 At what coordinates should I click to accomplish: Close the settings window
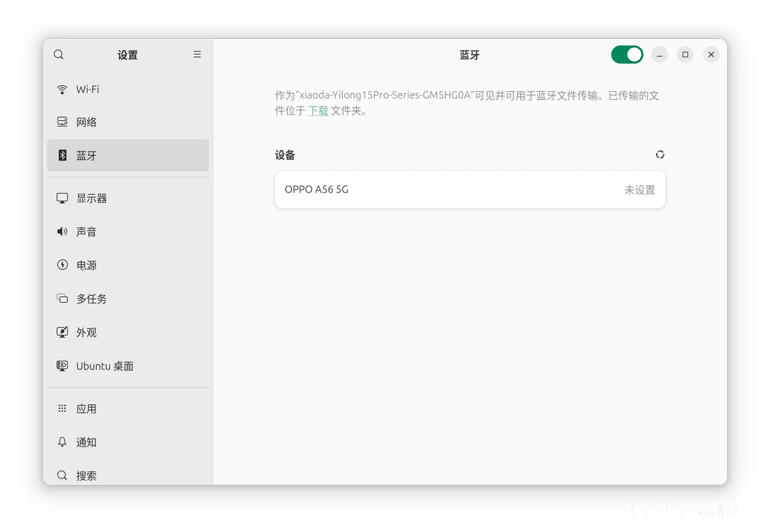711,54
